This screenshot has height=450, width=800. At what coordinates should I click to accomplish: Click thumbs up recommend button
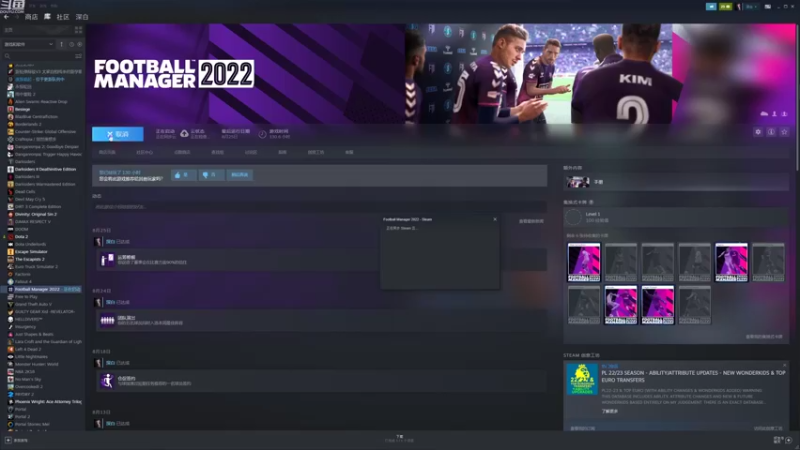[x=183, y=175]
